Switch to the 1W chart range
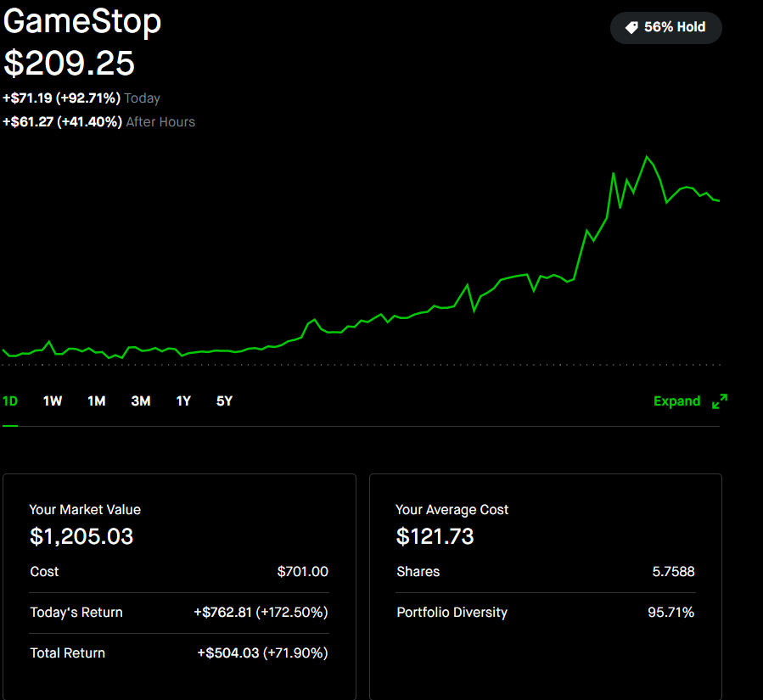763x700 pixels. 53,401
